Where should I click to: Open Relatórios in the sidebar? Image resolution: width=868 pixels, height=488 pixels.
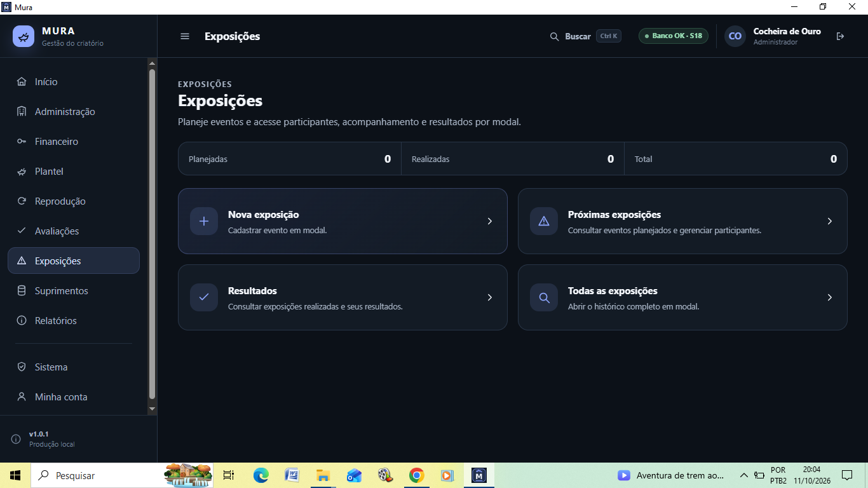point(74,321)
